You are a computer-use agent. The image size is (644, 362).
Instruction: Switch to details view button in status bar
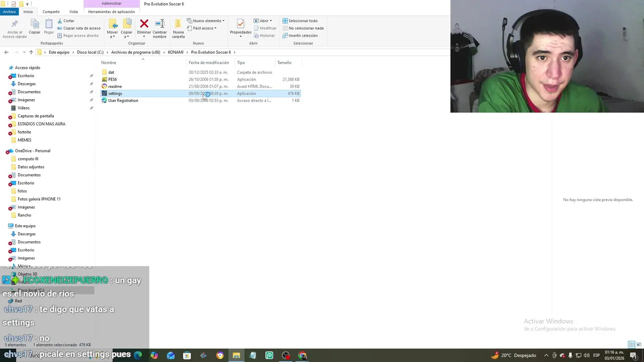[x=631, y=345]
